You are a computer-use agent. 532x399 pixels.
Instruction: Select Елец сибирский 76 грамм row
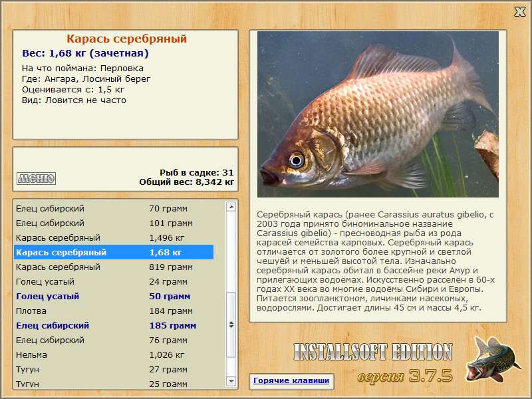click(114, 340)
